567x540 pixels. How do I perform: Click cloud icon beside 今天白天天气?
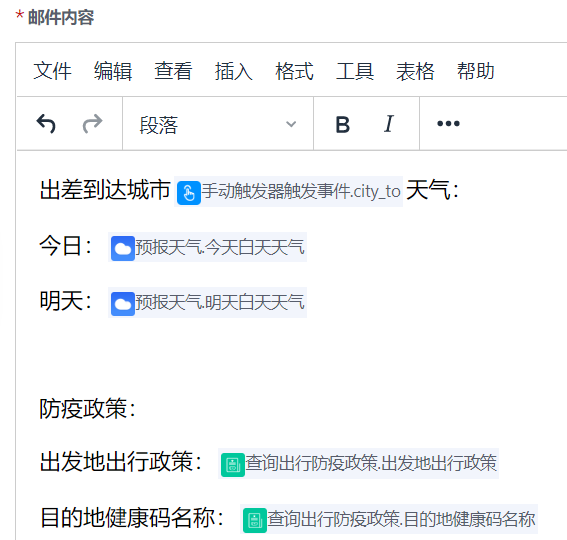(x=123, y=248)
